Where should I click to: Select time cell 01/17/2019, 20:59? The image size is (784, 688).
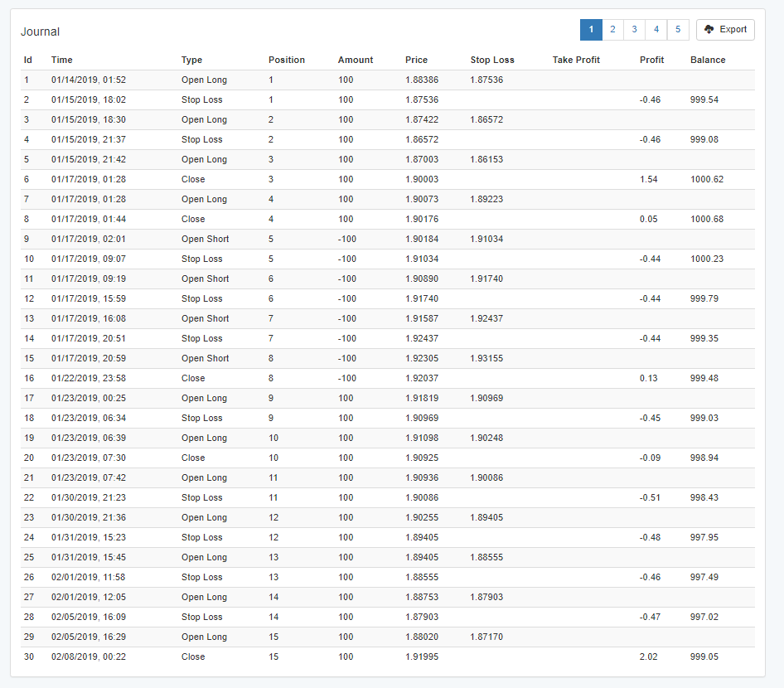tap(89, 358)
